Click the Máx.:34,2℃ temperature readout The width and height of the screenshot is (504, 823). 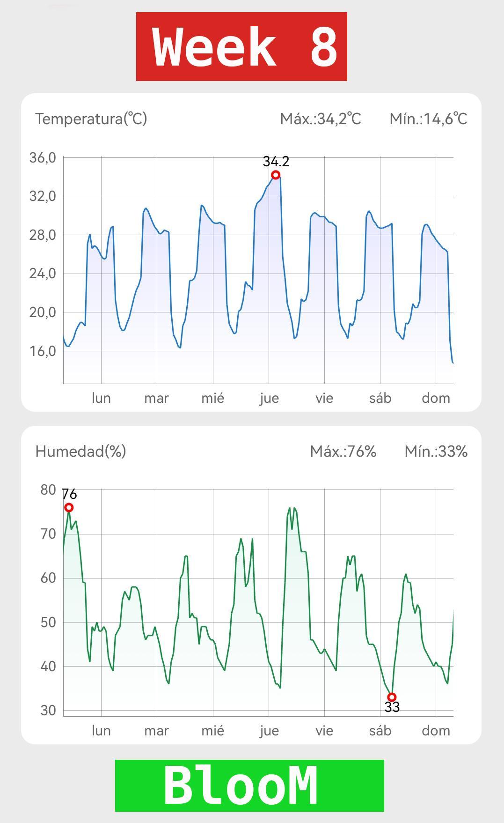(x=321, y=119)
